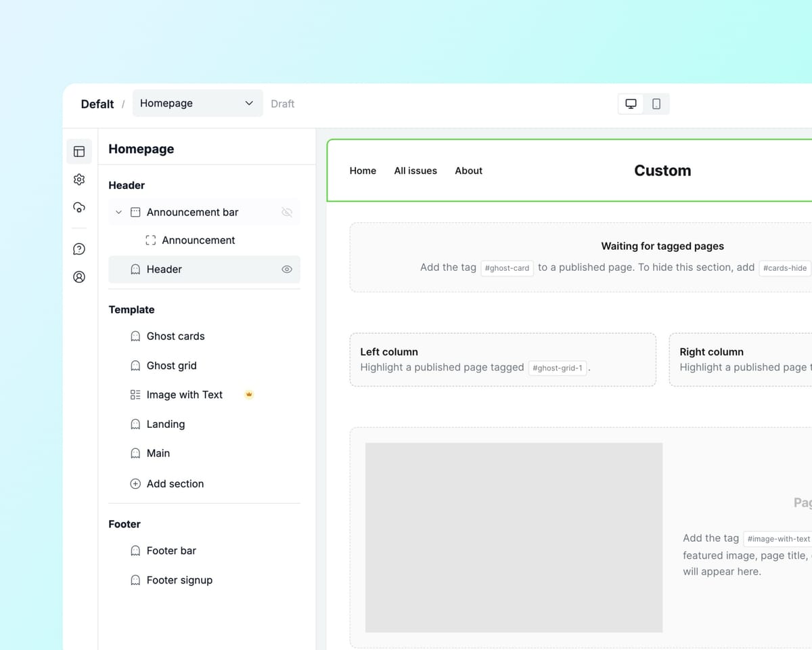The width and height of the screenshot is (812, 650).
Task: Open help via the chat bubble icon
Action: coord(79,248)
